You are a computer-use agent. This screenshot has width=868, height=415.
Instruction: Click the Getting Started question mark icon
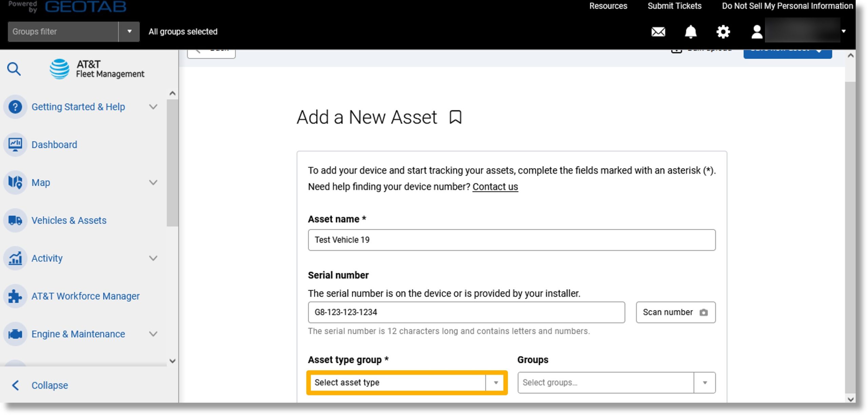[x=15, y=107]
